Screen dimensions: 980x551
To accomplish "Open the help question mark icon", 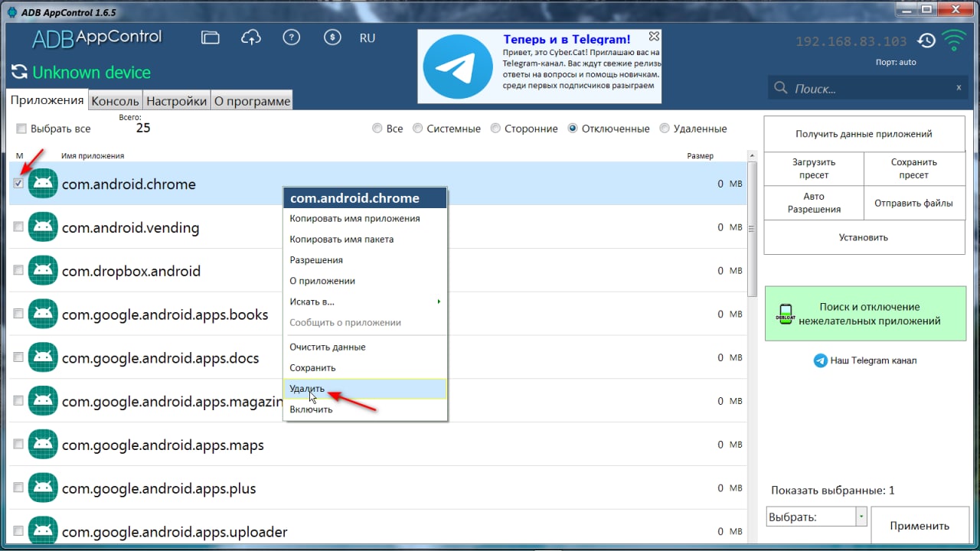I will (x=291, y=37).
